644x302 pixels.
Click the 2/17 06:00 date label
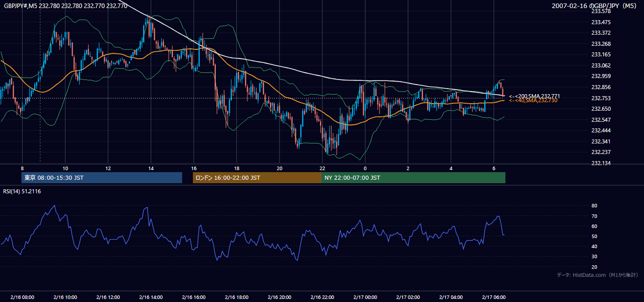pyautogui.click(x=494, y=297)
